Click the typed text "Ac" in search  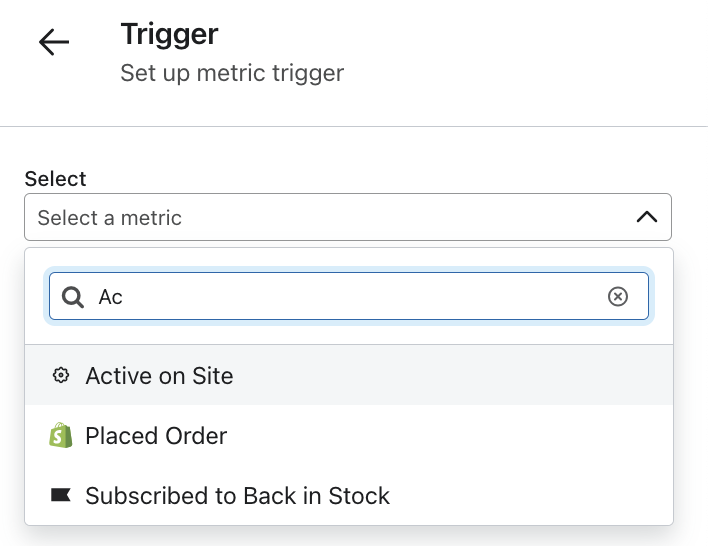click(x=110, y=297)
